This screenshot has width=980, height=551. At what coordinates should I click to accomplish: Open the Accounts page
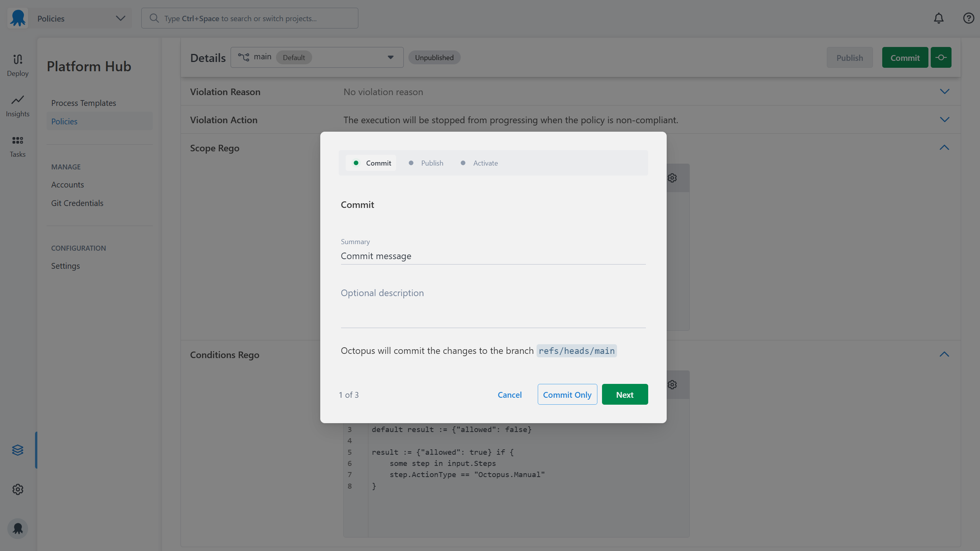pyautogui.click(x=67, y=184)
